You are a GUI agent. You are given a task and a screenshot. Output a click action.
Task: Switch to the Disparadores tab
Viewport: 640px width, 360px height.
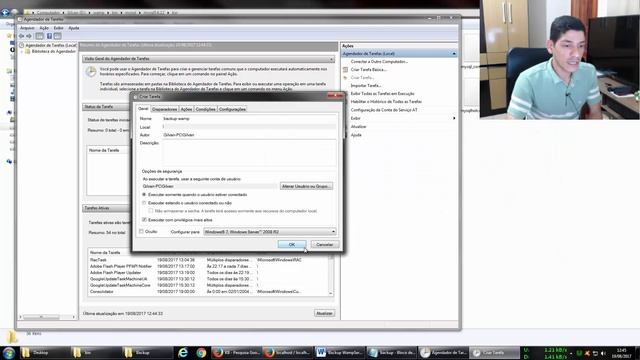pyautogui.click(x=164, y=109)
